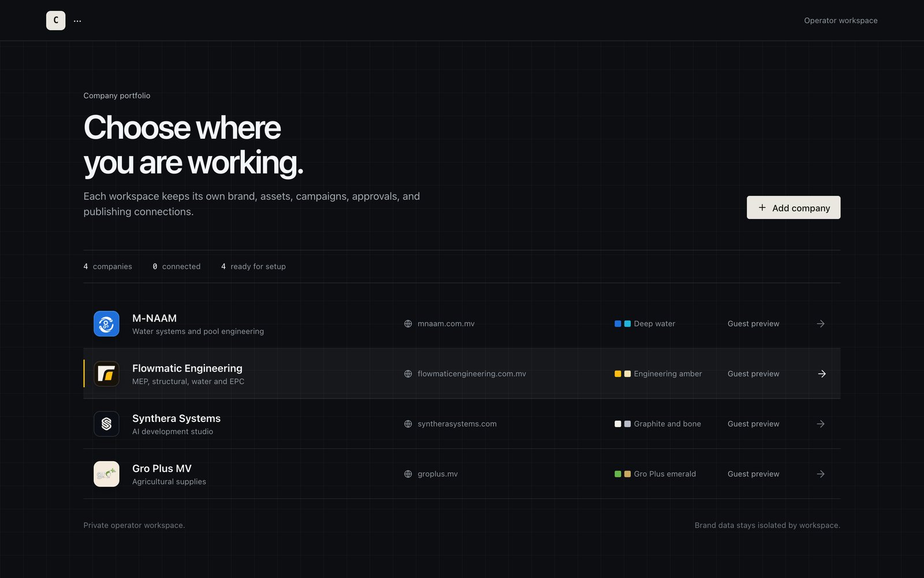
Task: Click the Add company button label
Action: click(x=801, y=208)
